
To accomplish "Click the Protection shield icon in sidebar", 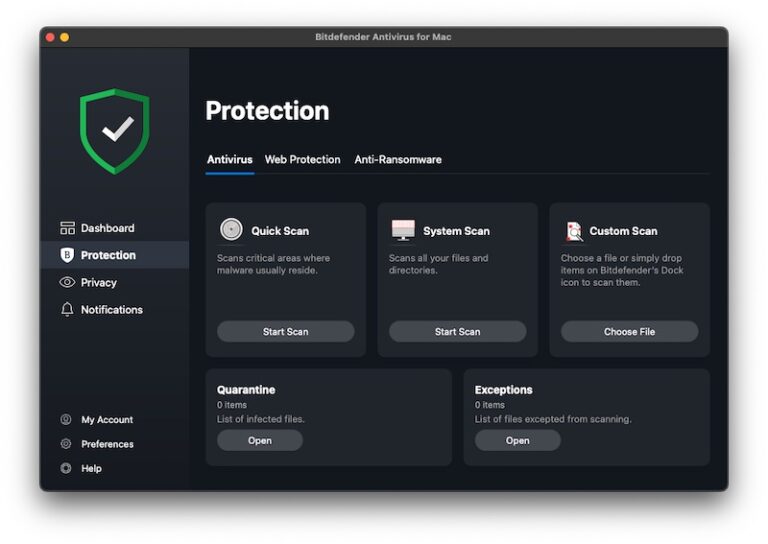I will pos(67,255).
